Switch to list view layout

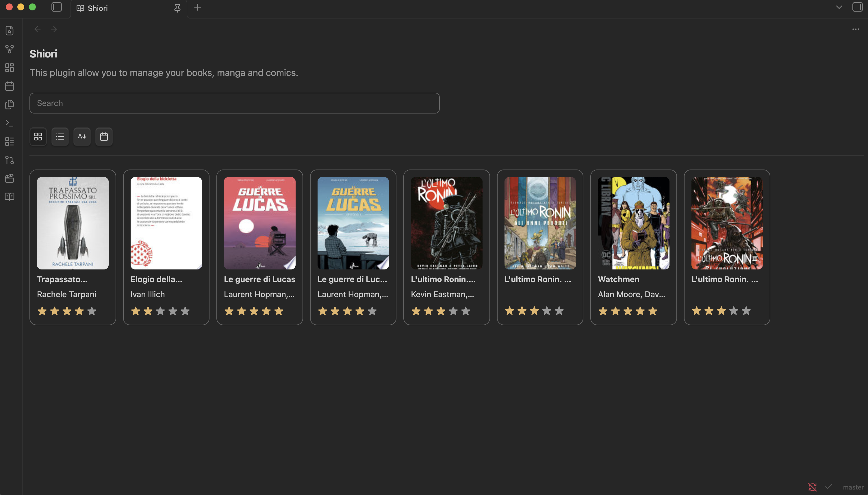[x=60, y=137]
